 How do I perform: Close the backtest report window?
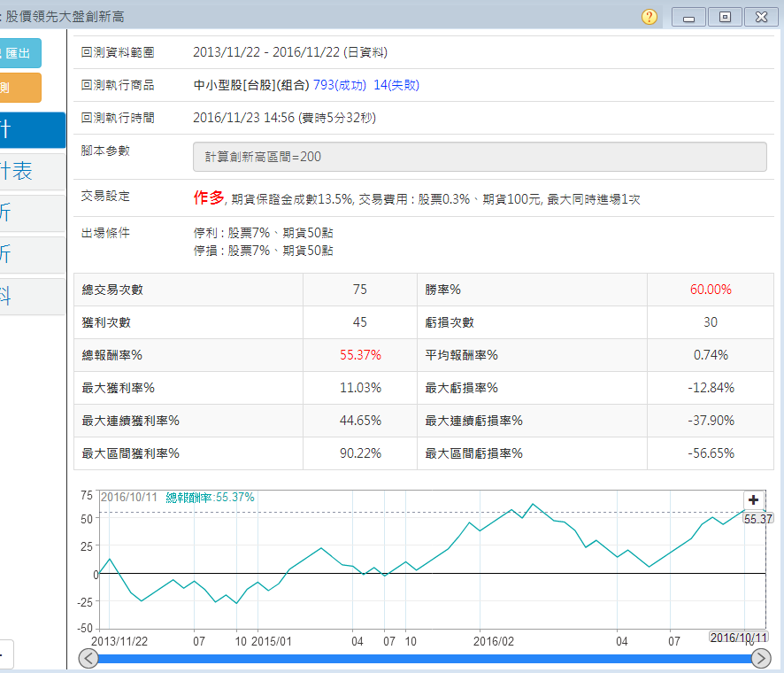(761, 17)
